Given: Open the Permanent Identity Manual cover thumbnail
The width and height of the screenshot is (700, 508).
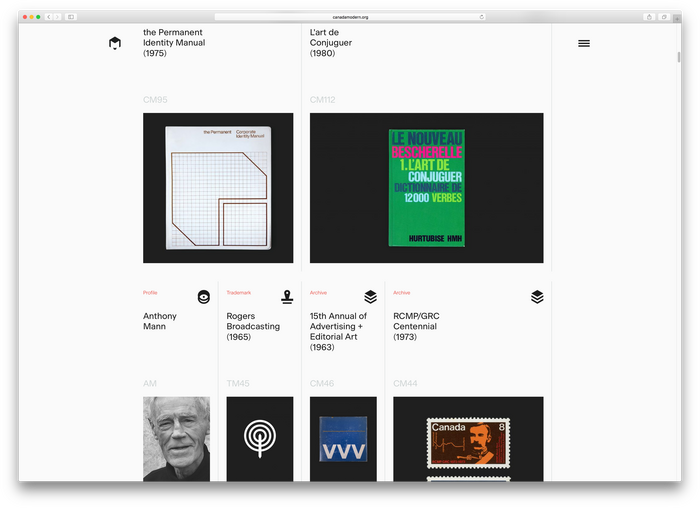Looking at the screenshot, I should [218, 188].
